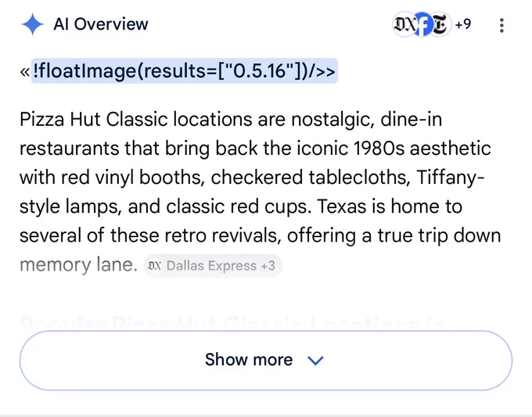532x417 pixels.
Task: Open the three-dot more options menu
Action: pyautogui.click(x=501, y=26)
